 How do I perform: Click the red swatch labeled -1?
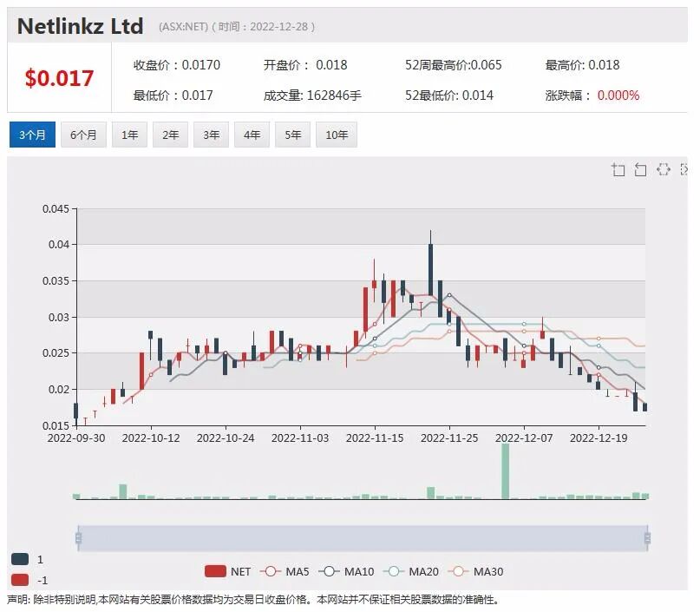coord(20,580)
